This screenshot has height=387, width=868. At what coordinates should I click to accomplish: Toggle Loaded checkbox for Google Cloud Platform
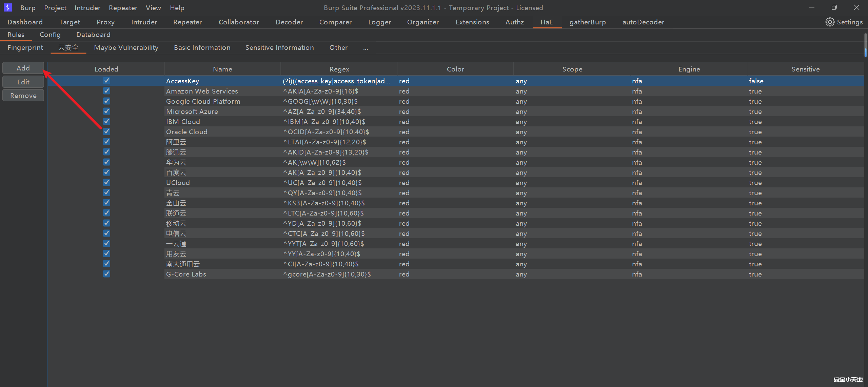click(x=106, y=101)
